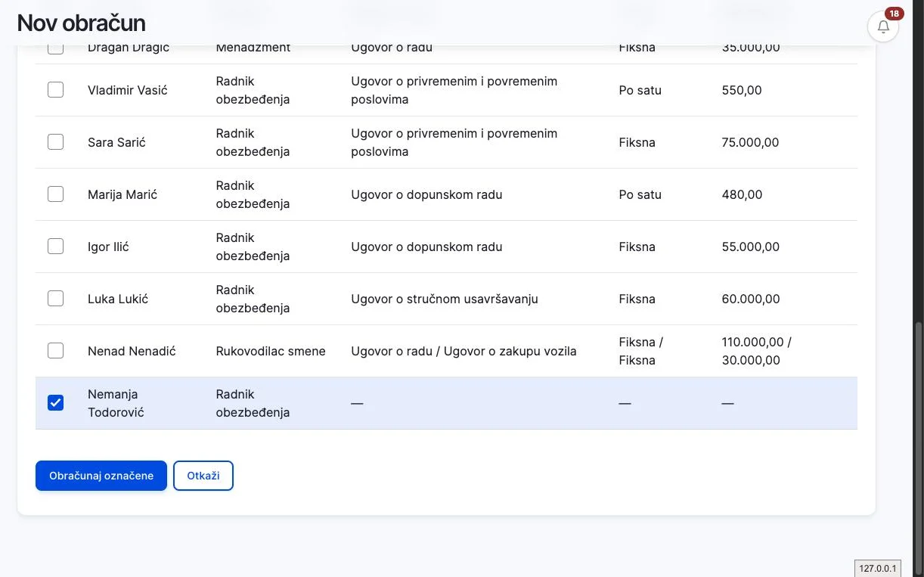Click Sara Sarić's "Fiksna" pay type
The height and width of the screenshot is (577, 924).
click(637, 142)
